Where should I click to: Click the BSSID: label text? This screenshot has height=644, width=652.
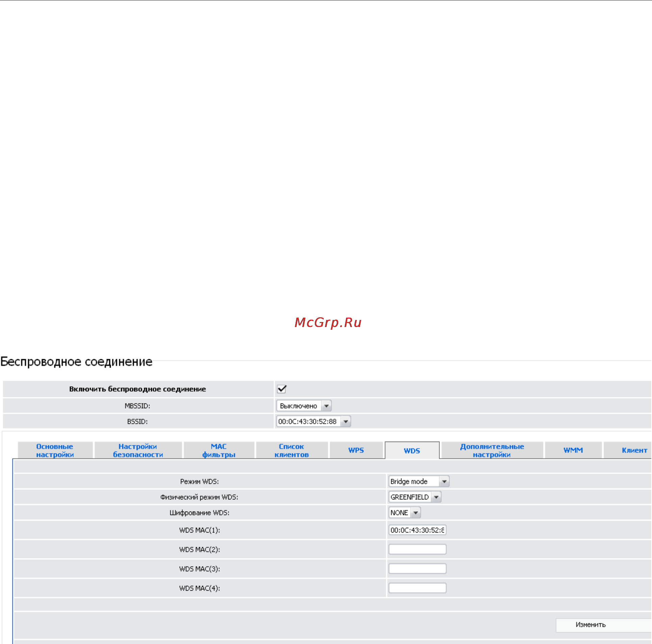pyautogui.click(x=137, y=421)
